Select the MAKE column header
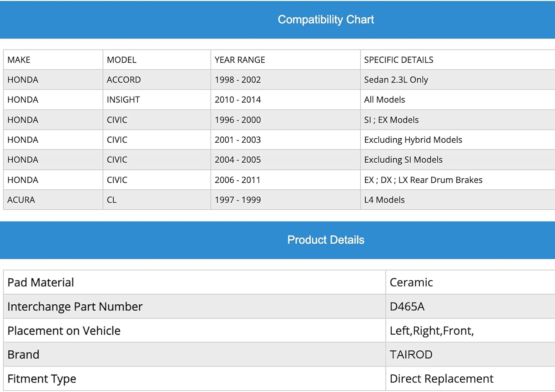Image resolution: width=555 pixels, height=392 pixels. [x=19, y=60]
